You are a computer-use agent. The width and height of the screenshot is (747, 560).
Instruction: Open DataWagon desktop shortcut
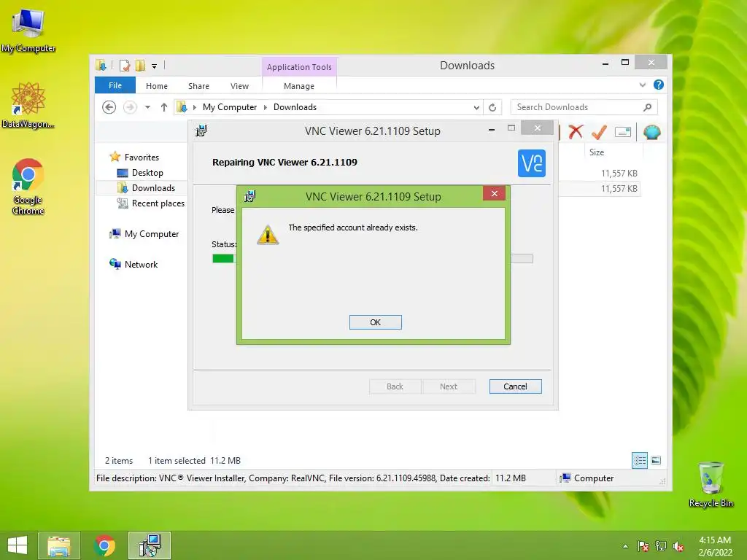point(28,105)
